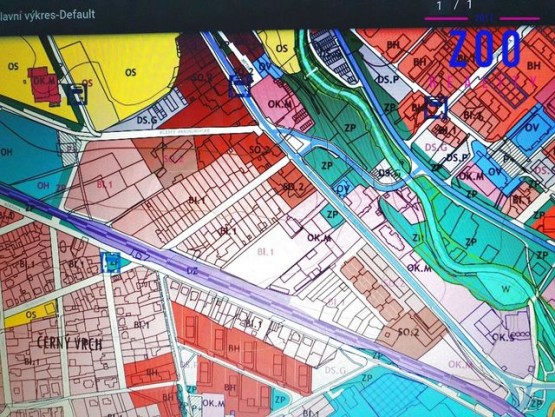The width and height of the screenshot is (555, 417).
Task: Click the teal OH zone label by the railway
Action: (43, 185)
